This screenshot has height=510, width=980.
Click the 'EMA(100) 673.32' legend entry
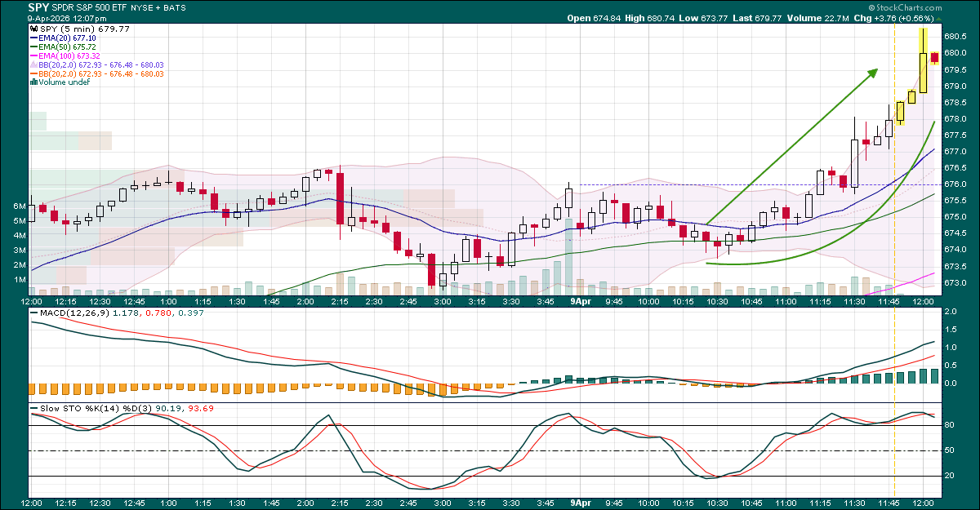tap(70, 56)
